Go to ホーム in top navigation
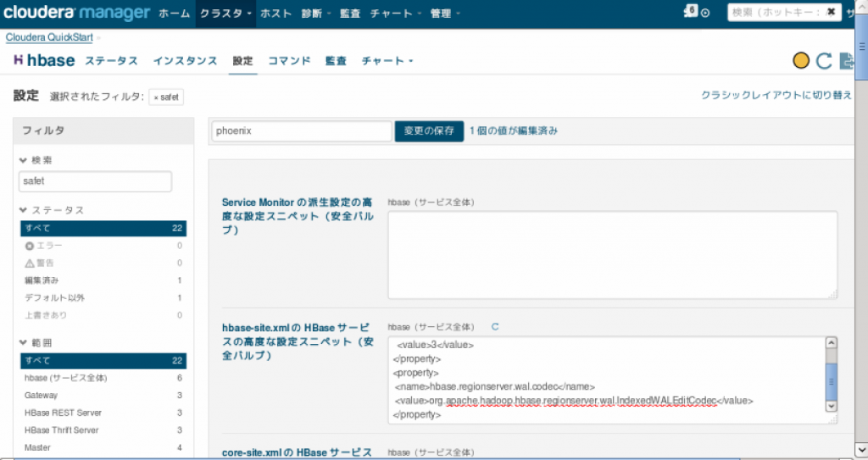 [174, 14]
